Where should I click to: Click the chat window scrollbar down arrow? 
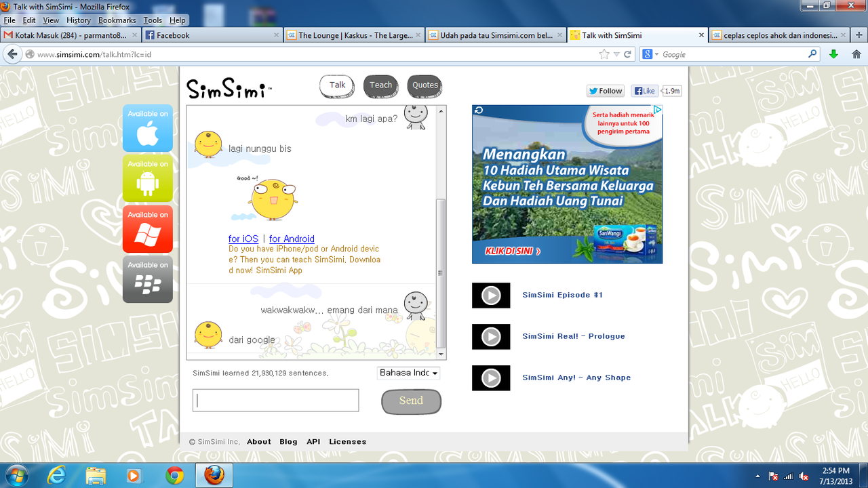pyautogui.click(x=441, y=354)
